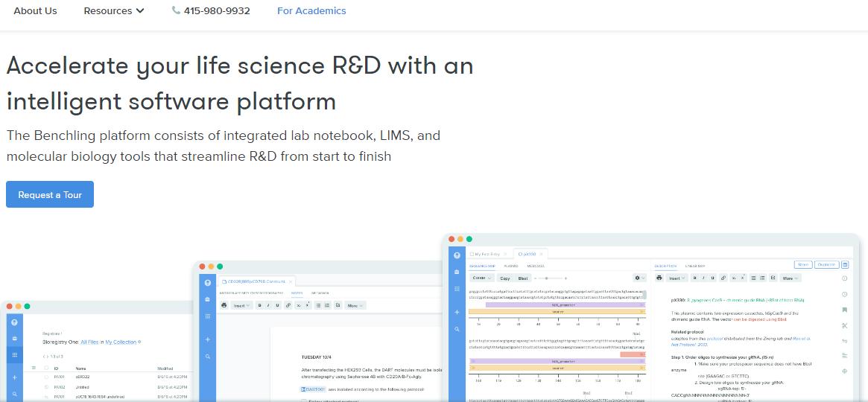
Task: Check the checkbox for the sBR322 row
Action: (x=46, y=377)
